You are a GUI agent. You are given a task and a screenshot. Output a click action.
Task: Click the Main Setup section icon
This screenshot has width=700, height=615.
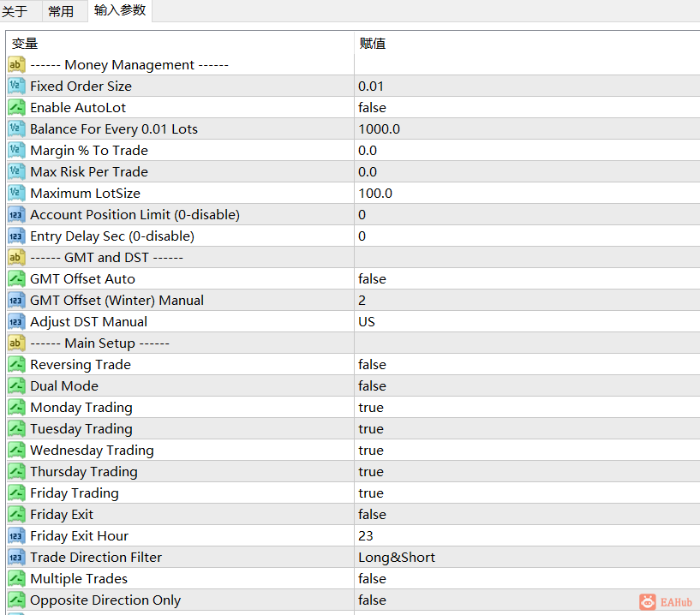(x=16, y=343)
